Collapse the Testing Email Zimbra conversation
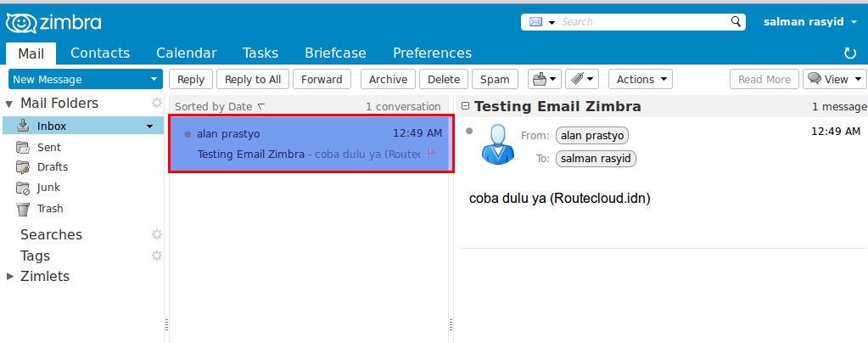 click(466, 106)
